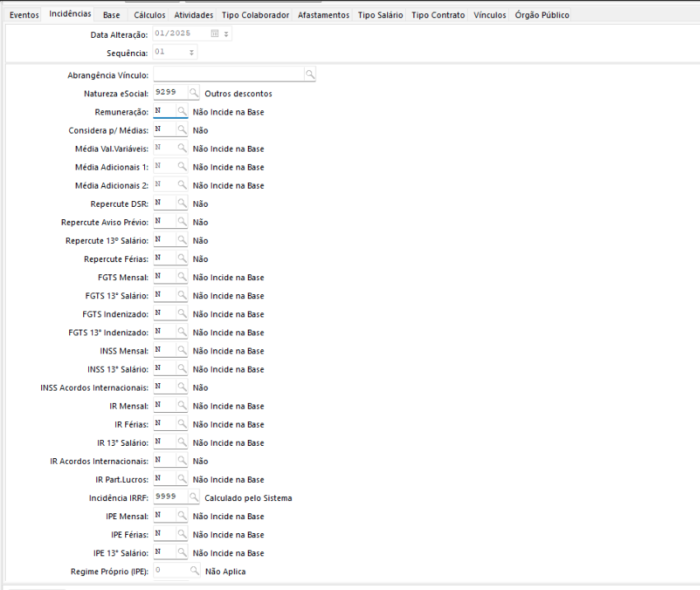Open the Atividades tab

[x=194, y=15]
